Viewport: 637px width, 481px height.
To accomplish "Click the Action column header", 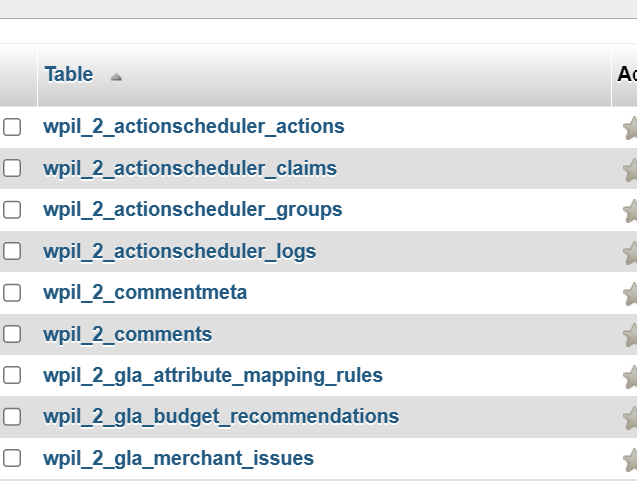I will tap(627, 74).
